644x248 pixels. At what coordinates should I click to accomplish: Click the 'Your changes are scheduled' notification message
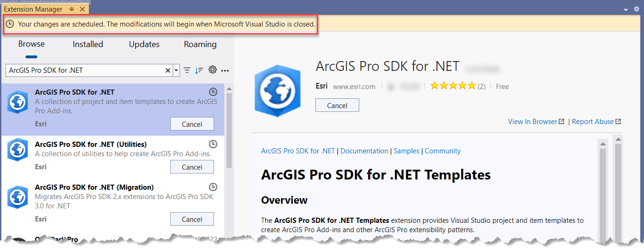[x=167, y=24]
